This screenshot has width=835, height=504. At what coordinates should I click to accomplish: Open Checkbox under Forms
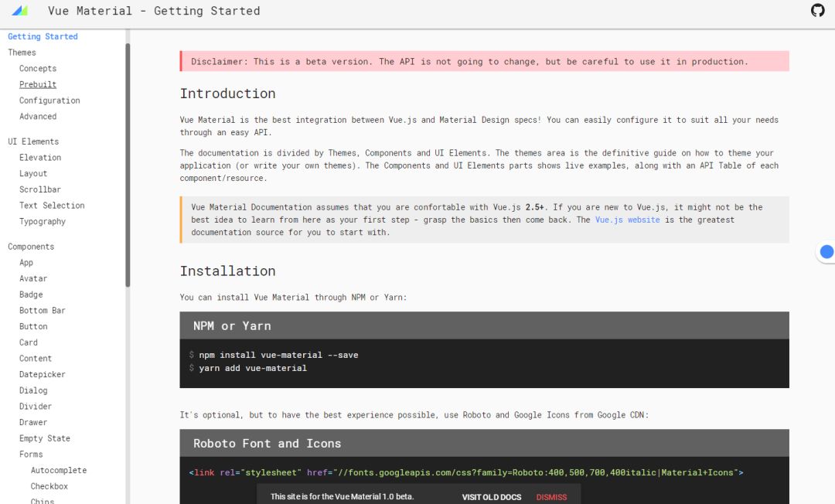pyautogui.click(x=49, y=486)
